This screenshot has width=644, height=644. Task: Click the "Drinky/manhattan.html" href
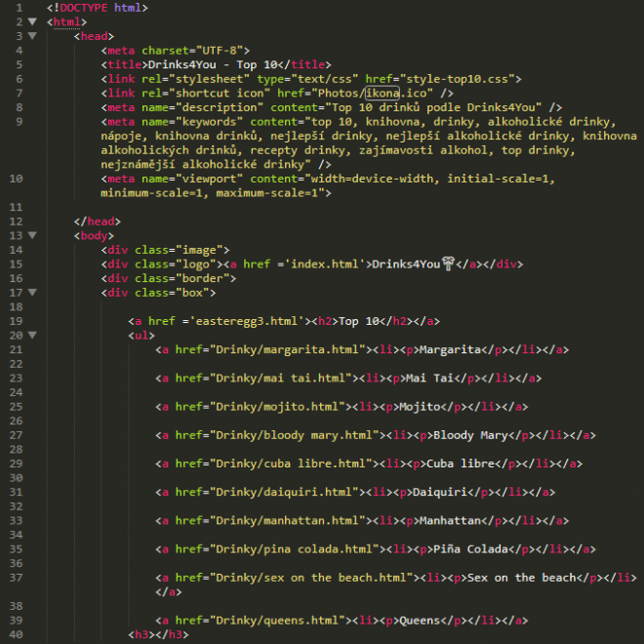point(288,520)
